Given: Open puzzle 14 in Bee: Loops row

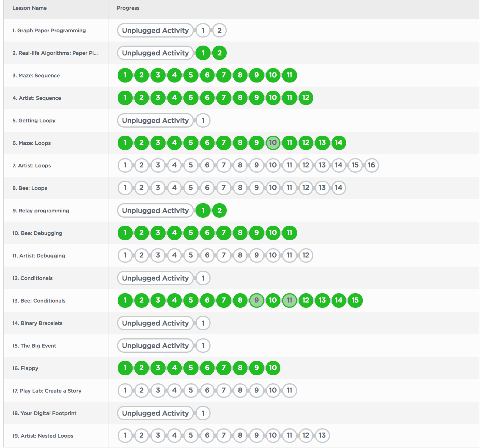Looking at the screenshot, I should tap(339, 188).
